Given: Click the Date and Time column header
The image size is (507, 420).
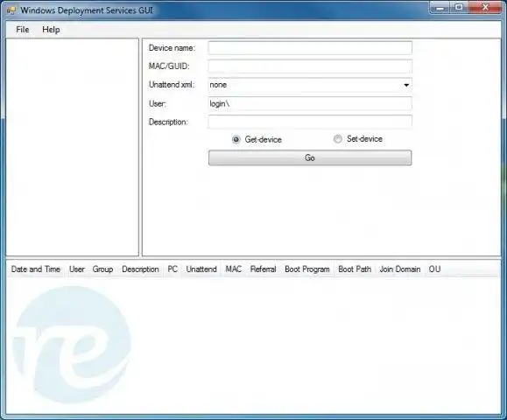Looking at the screenshot, I should click(x=36, y=269).
